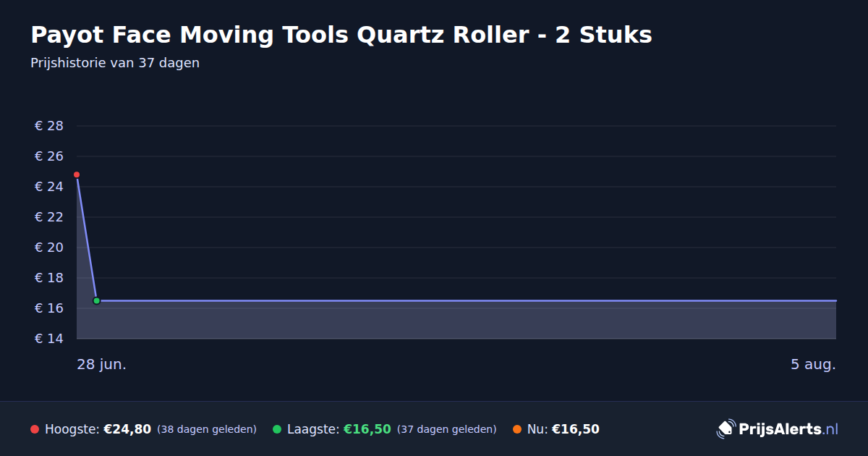
Task: Click the Hoogste €24,80 price value
Action: [127, 429]
